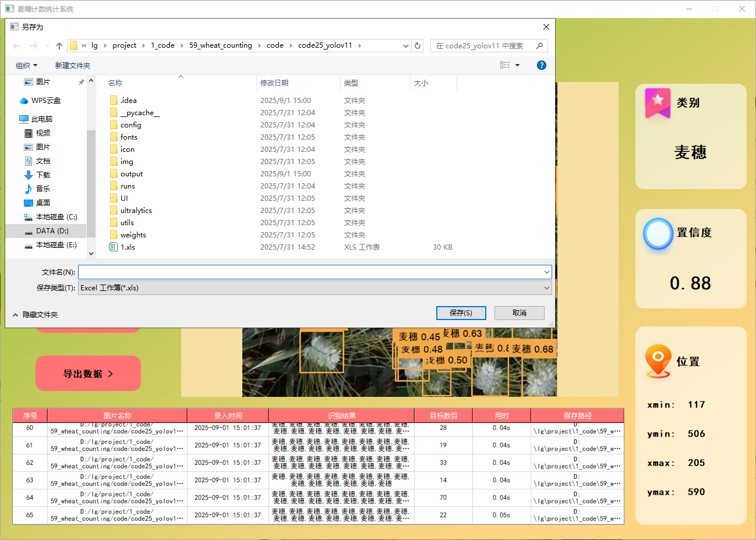Collapse folders via 隐藏文件夹
This screenshot has height=540, width=756.
[x=35, y=315]
